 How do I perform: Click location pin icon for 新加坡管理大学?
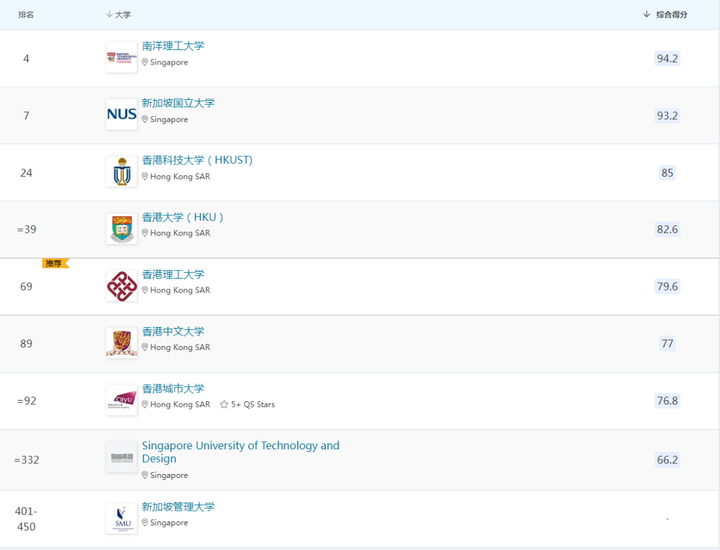(x=145, y=522)
